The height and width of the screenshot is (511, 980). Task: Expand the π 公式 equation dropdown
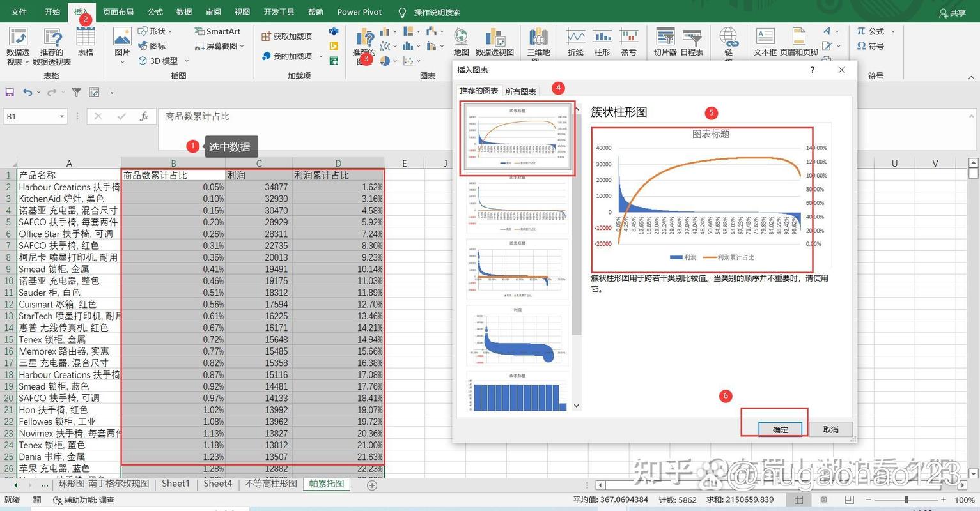pyautogui.click(x=893, y=31)
